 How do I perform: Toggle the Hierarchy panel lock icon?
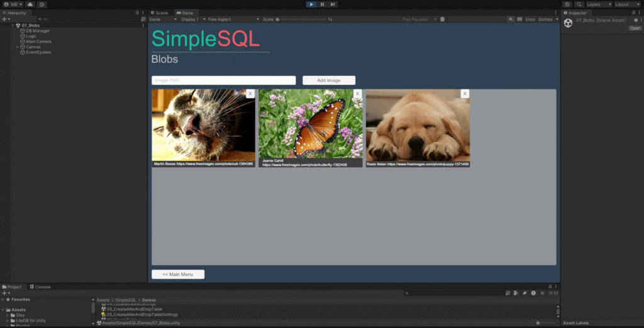137,13
